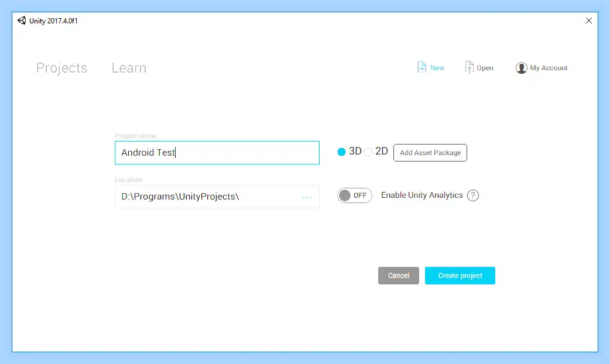
Task: Switch to the Learn tab
Action: tap(129, 68)
